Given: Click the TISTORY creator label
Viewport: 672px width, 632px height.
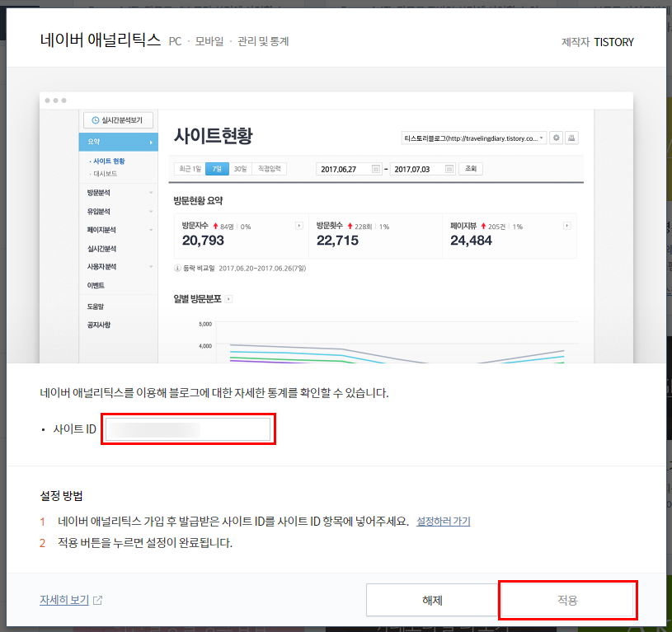Looking at the screenshot, I should pyautogui.click(x=613, y=42).
